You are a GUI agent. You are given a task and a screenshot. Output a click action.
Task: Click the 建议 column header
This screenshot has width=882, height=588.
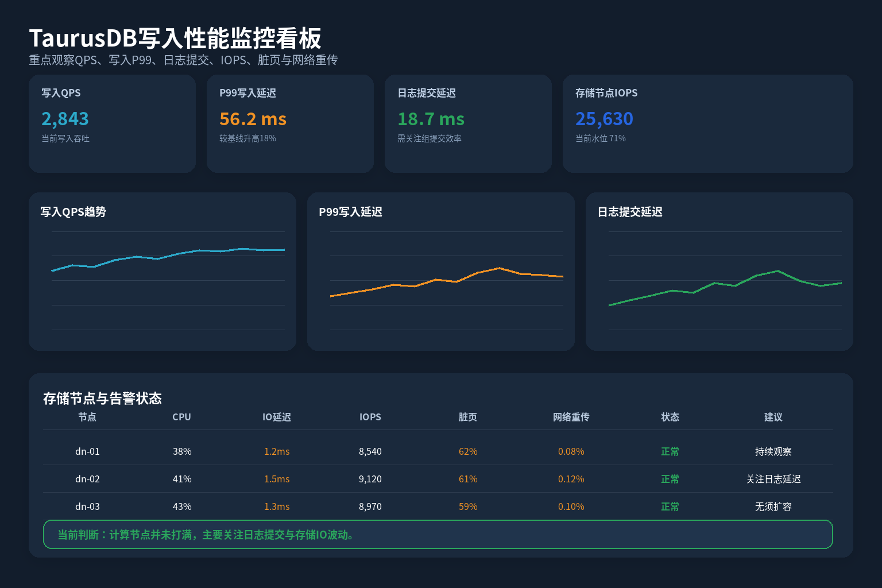click(x=773, y=417)
